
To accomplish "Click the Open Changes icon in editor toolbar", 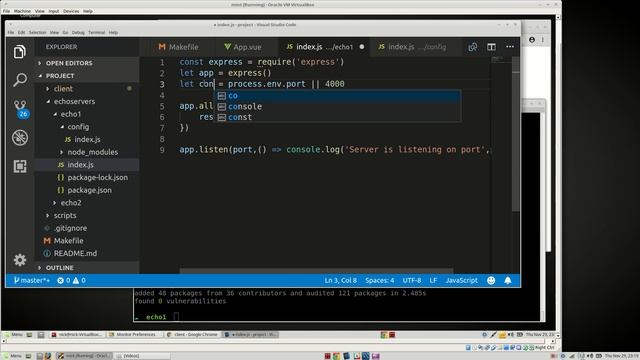I will point(473,47).
